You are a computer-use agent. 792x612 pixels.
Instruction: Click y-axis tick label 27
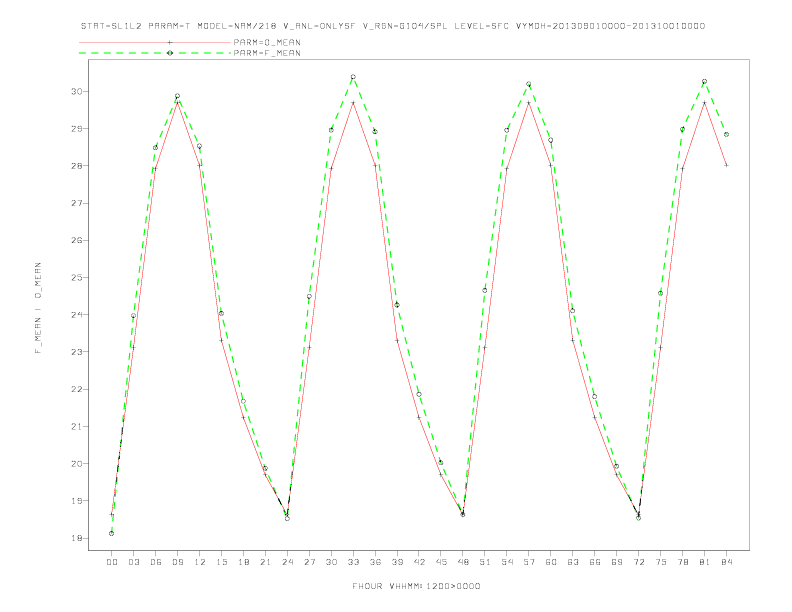pyautogui.click(x=76, y=203)
